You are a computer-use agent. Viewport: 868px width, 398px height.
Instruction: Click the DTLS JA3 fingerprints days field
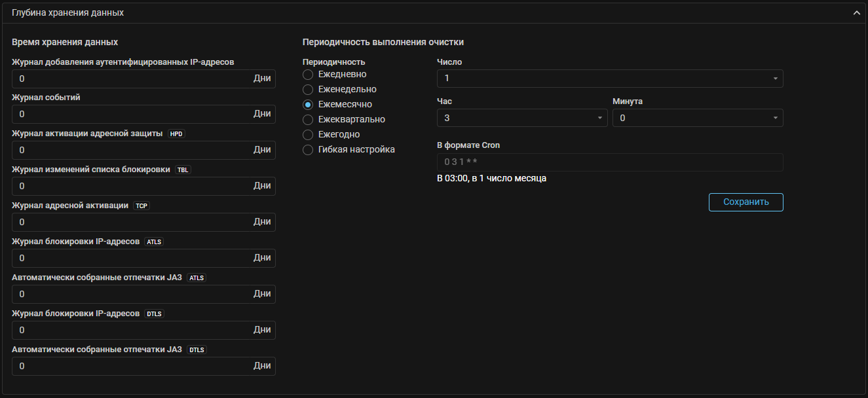click(x=131, y=366)
